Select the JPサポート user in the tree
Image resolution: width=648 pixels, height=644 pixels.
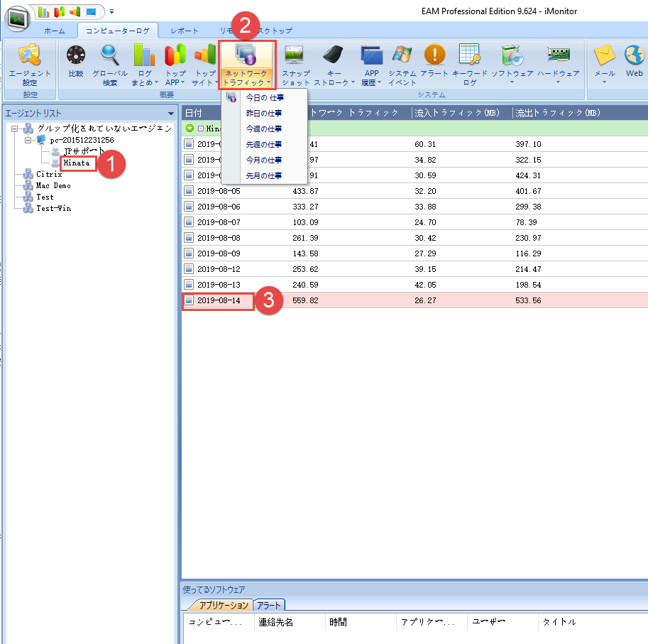coord(84,151)
